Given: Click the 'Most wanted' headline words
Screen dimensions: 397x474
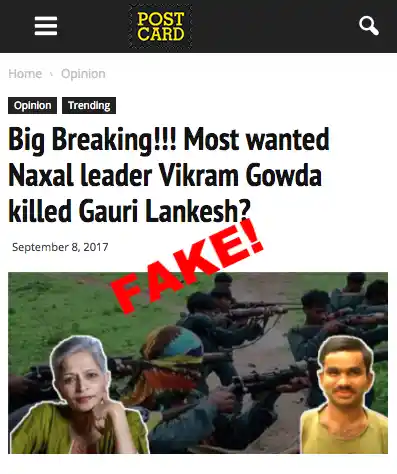Looking at the screenshot, I should click(x=257, y=140).
